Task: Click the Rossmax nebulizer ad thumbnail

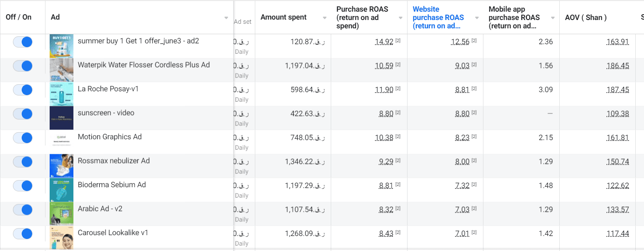Action: 61,166
